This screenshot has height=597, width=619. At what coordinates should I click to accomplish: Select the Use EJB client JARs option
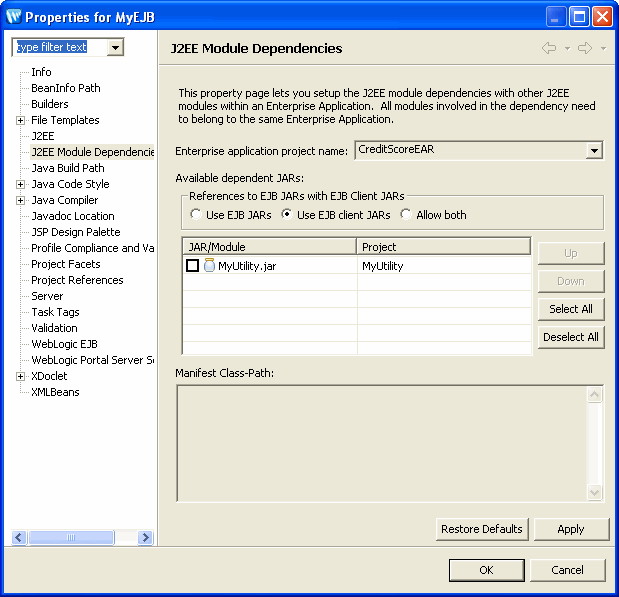287,214
